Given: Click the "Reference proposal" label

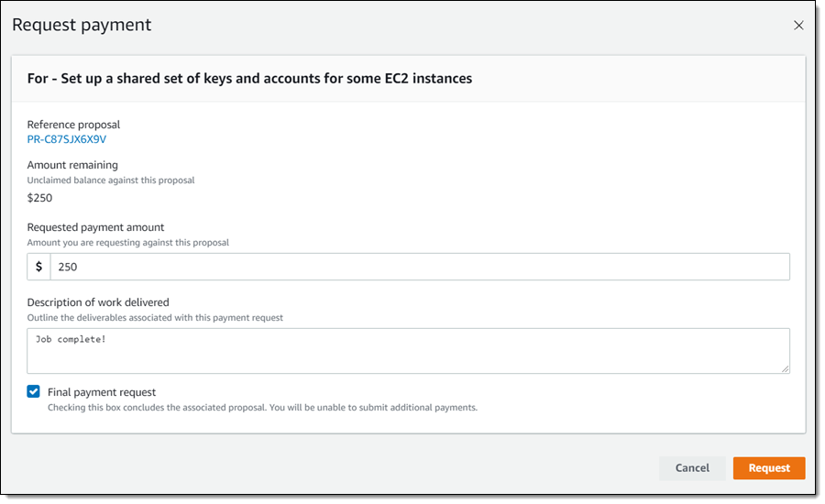Looking at the screenshot, I should (x=73, y=125).
